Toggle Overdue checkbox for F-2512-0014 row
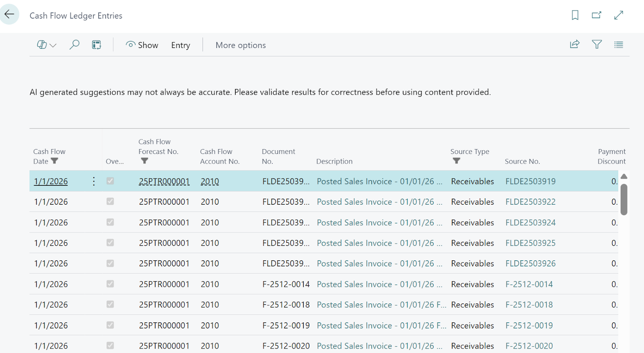644x353 pixels. pos(110,284)
